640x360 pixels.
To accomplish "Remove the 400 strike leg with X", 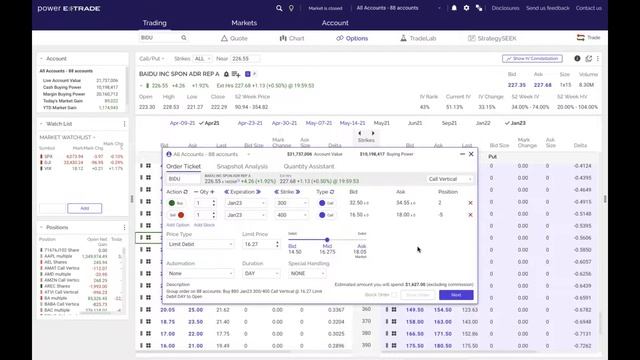I will (470, 215).
